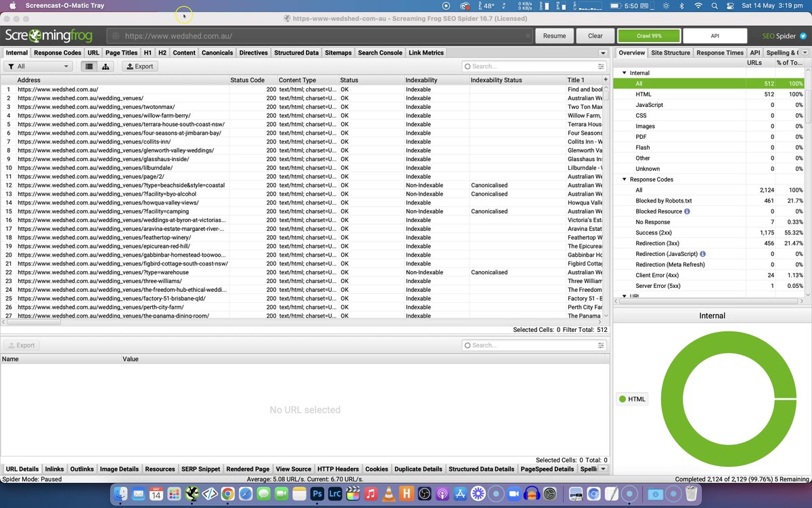Open lower panel search filter options icon
The image size is (812, 508).
click(601, 345)
